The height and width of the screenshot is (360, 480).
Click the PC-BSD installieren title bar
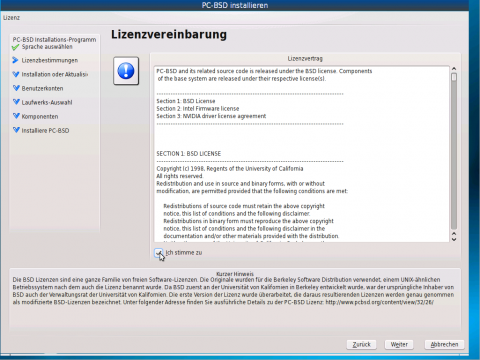coord(235,5)
